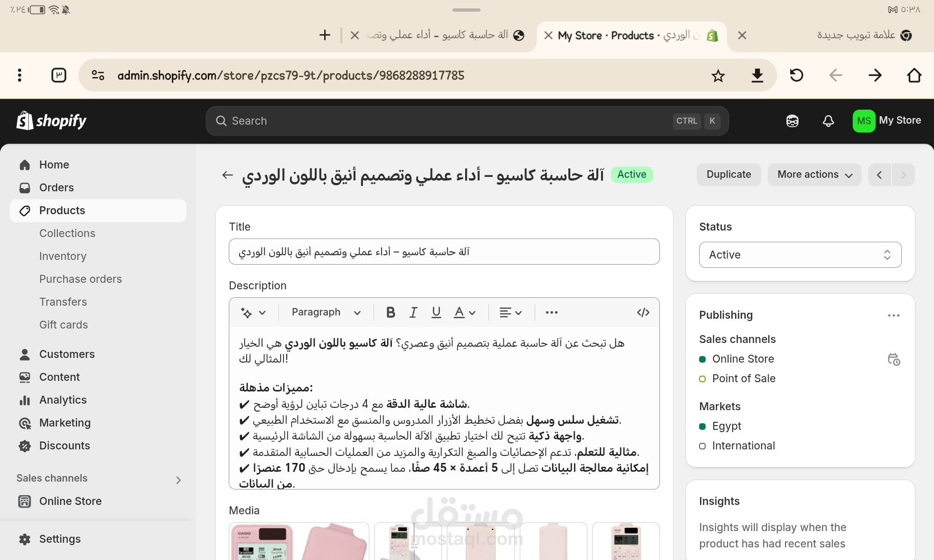934x560 pixels.
Task: Toggle HTML code view in editor
Action: point(643,313)
